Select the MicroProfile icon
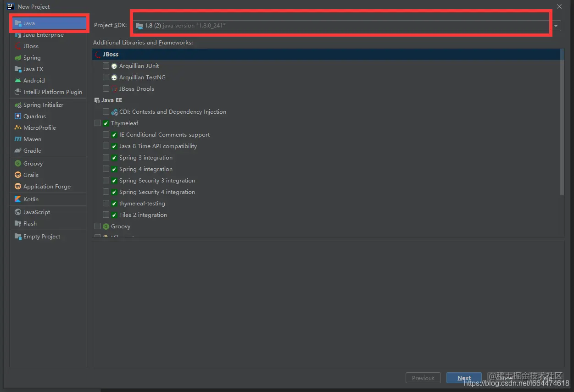Image resolution: width=574 pixels, height=392 pixels. pyautogui.click(x=18, y=128)
